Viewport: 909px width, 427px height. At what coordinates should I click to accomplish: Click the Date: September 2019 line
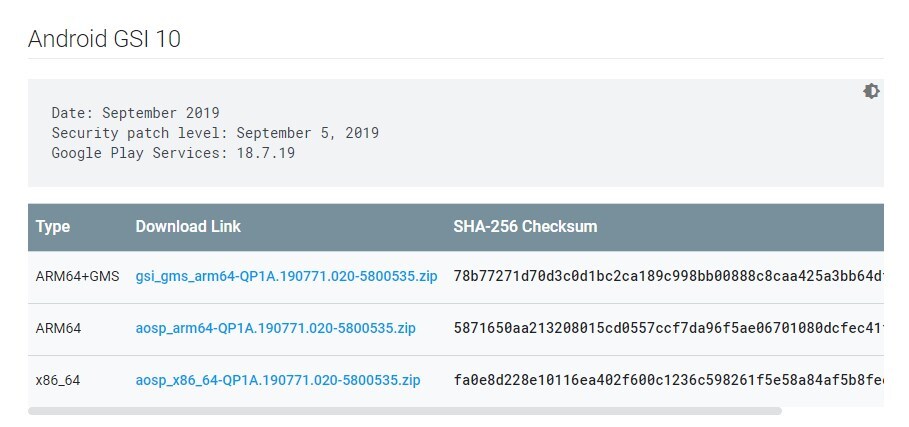tap(135, 112)
